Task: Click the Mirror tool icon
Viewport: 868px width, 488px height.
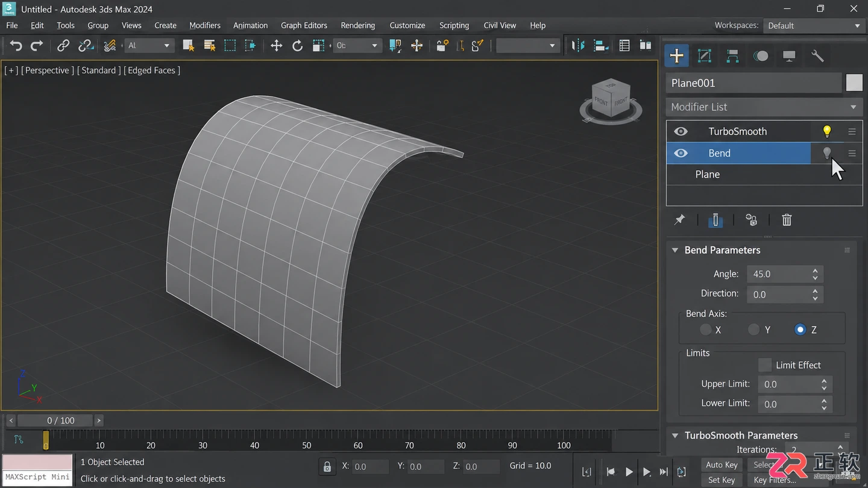Action: (578, 46)
